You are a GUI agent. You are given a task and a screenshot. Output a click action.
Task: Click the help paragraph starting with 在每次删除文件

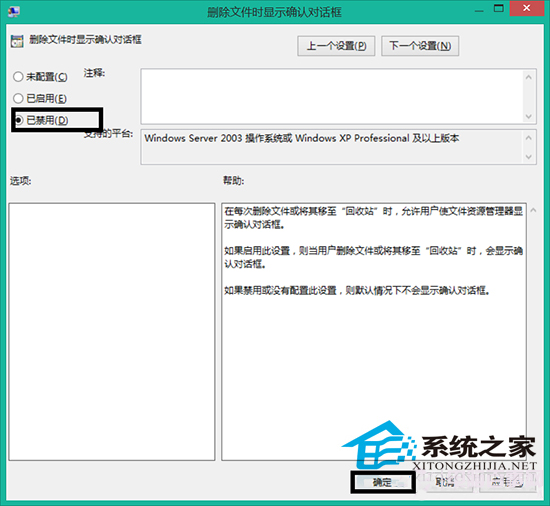[x=374, y=218]
